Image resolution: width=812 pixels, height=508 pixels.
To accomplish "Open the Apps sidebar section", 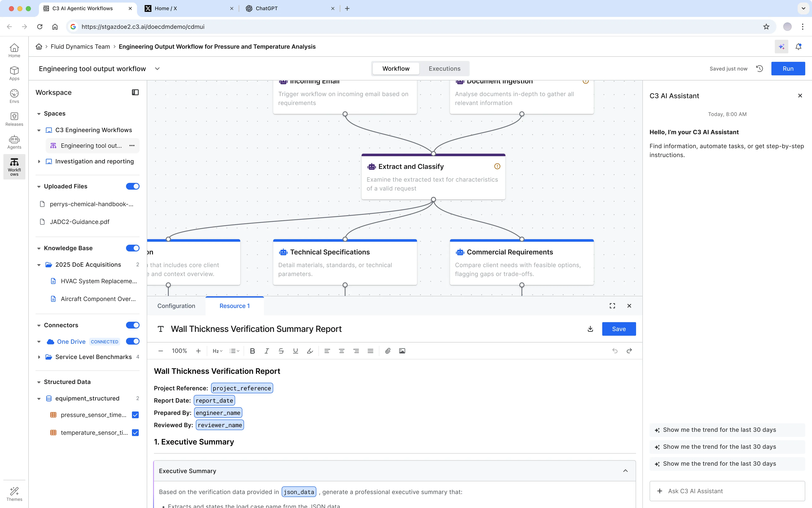I will pyautogui.click(x=14, y=73).
